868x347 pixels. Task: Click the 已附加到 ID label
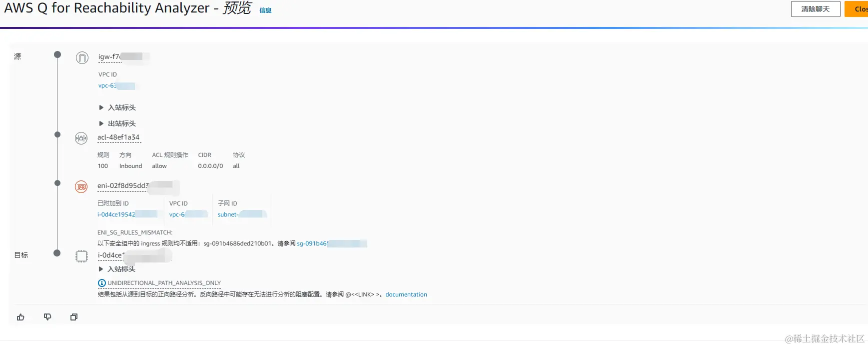(113, 203)
